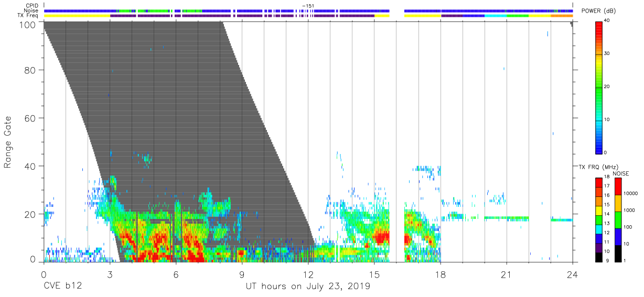This screenshot has width=644, height=297.
Task: Click the 15 tick on UT hours axis
Action: point(374,275)
